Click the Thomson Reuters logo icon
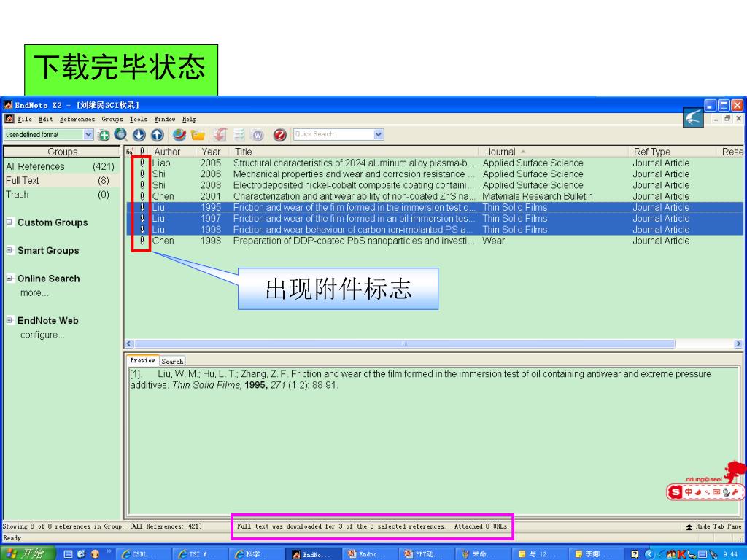Image resolution: width=747 pixels, height=560 pixels. (x=693, y=117)
